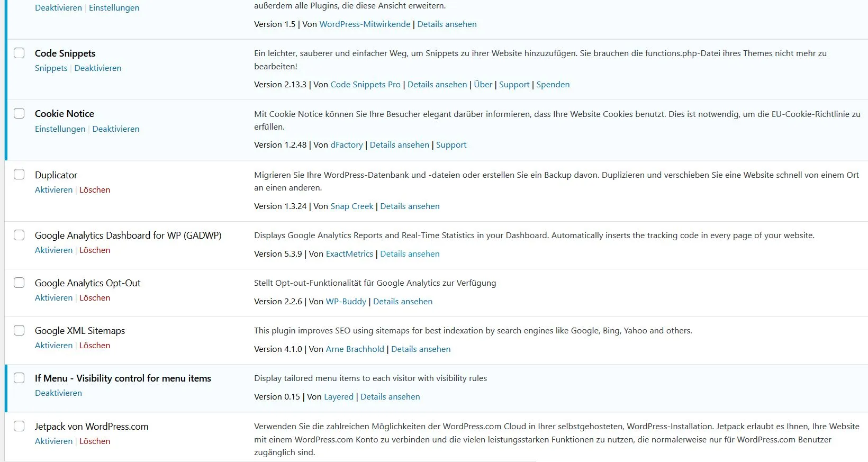Open Snap Creek author link
Viewport: 868px width, 462px height.
pos(352,206)
